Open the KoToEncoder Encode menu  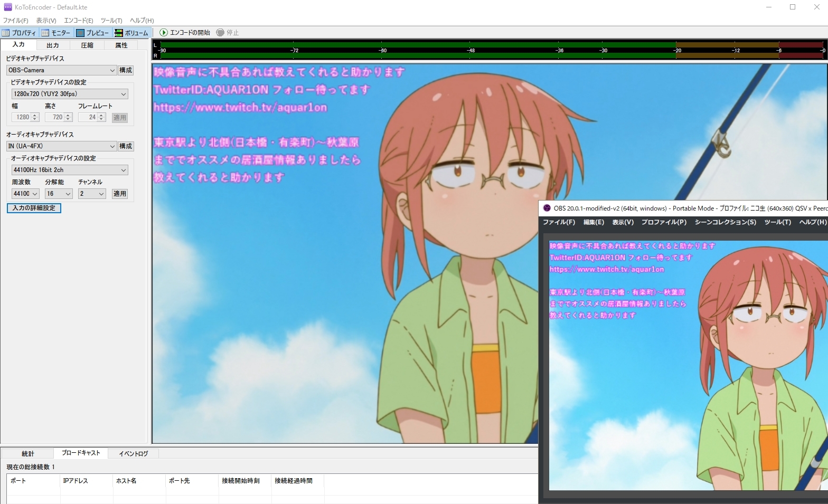(78, 21)
